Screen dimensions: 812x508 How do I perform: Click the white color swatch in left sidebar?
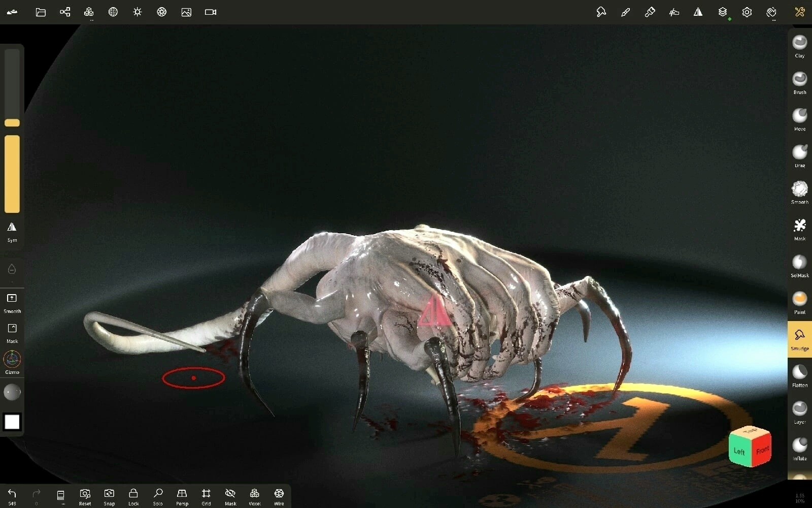[12, 422]
